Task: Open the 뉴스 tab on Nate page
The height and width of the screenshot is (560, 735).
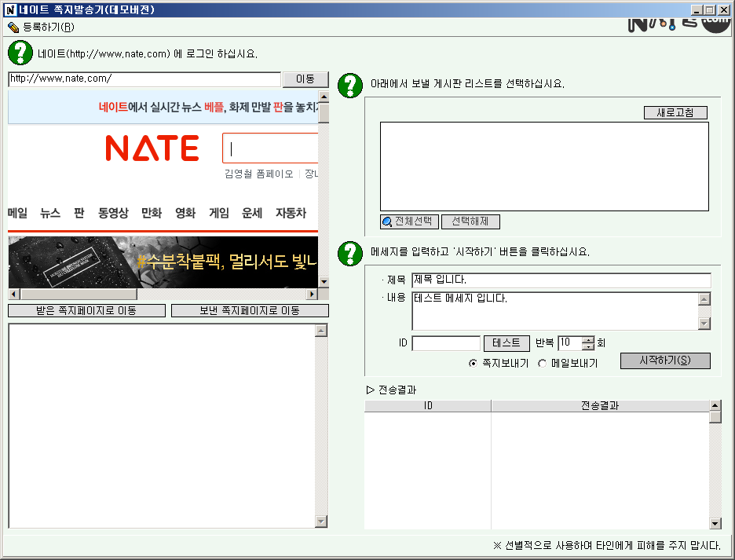Action: 50,213
